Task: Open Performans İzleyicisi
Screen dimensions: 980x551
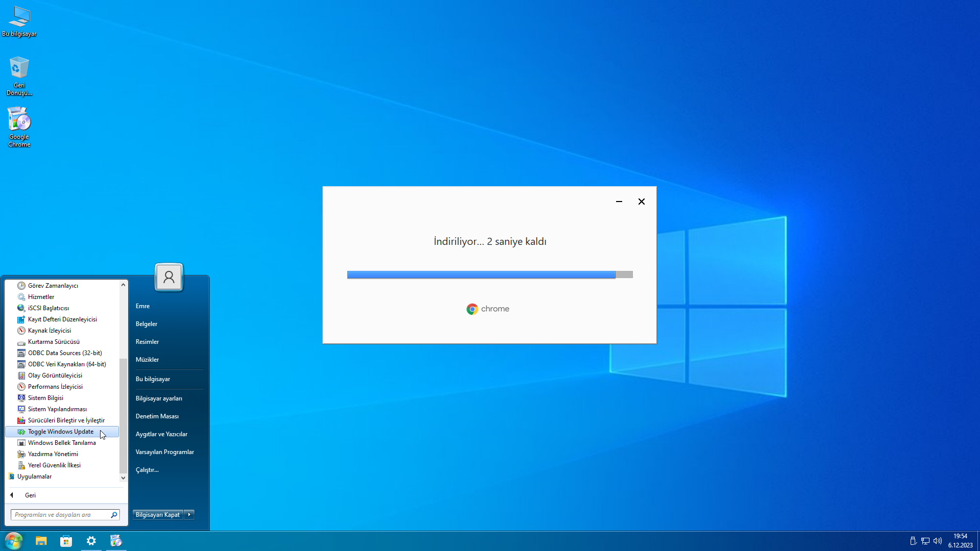Action: point(62,387)
